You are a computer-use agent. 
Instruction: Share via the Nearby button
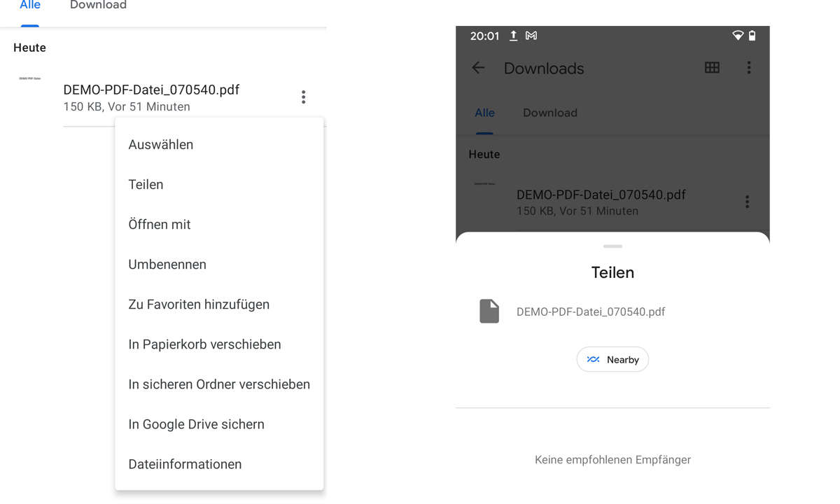612,360
